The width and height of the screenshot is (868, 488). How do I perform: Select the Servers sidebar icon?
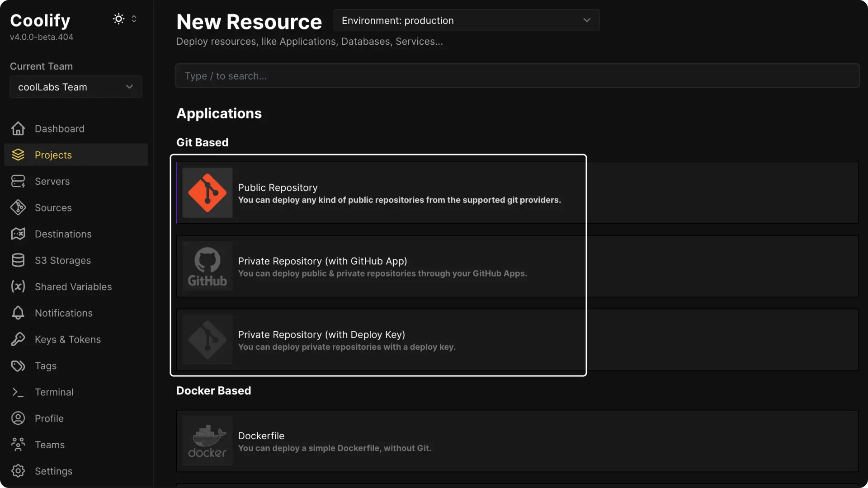[18, 181]
